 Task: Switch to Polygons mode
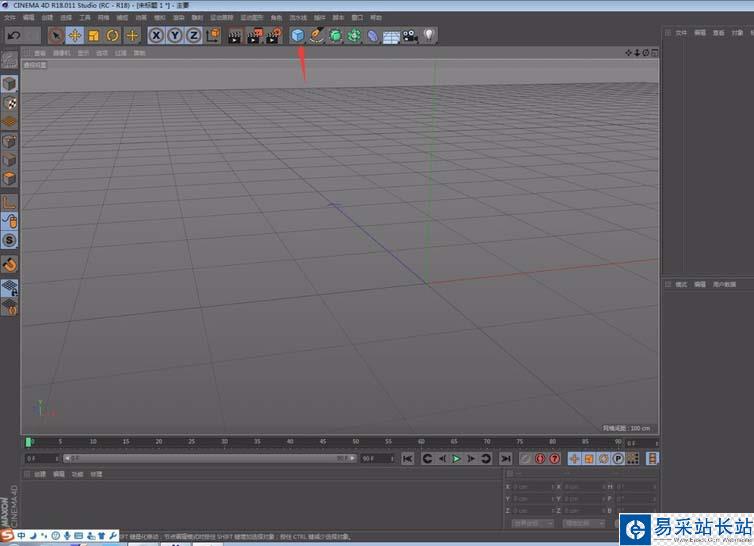click(9, 178)
